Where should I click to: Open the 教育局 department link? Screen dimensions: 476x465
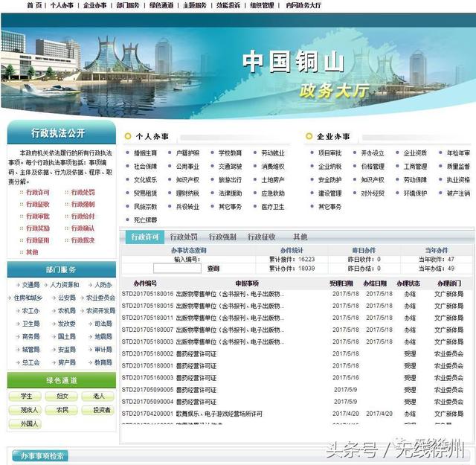[103, 362]
